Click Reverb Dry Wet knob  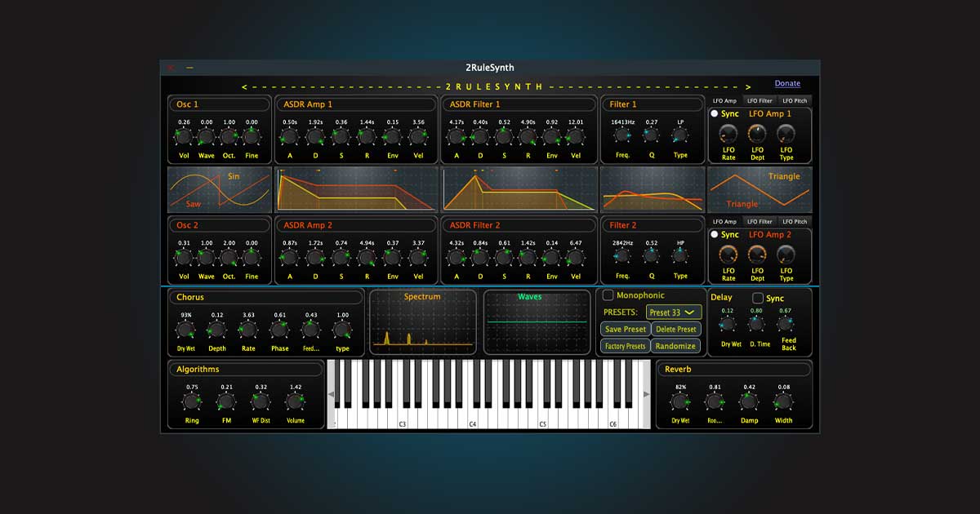tap(680, 401)
